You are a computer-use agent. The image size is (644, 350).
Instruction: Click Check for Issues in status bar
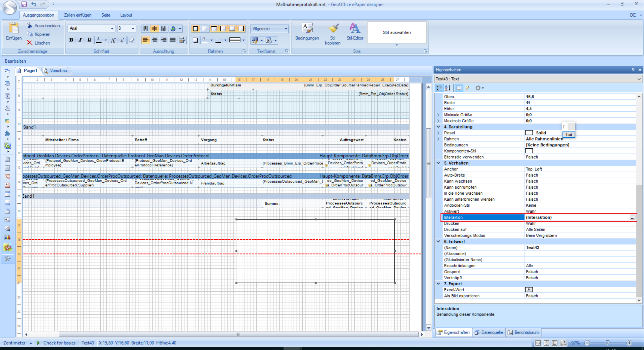click(59, 343)
